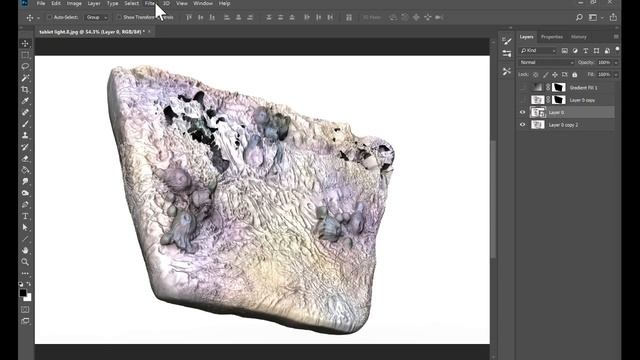Open Move tool preset picker arrow
Image resolution: width=640 pixels, height=360 pixels.
coord(38,18)
